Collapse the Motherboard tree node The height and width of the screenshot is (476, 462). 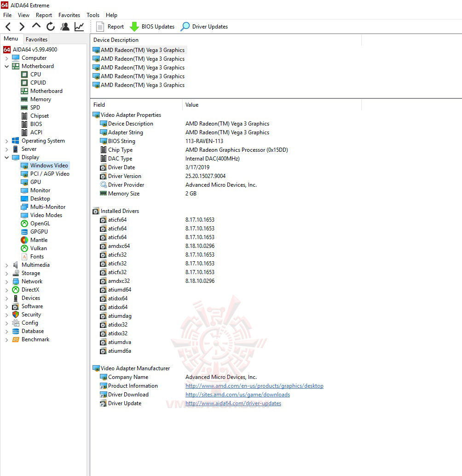coord(6,66)
